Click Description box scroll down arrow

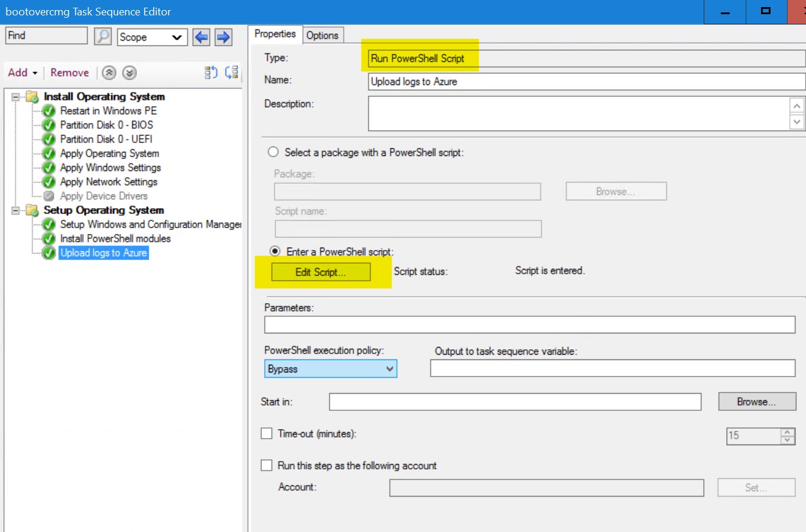coord(797,122)
